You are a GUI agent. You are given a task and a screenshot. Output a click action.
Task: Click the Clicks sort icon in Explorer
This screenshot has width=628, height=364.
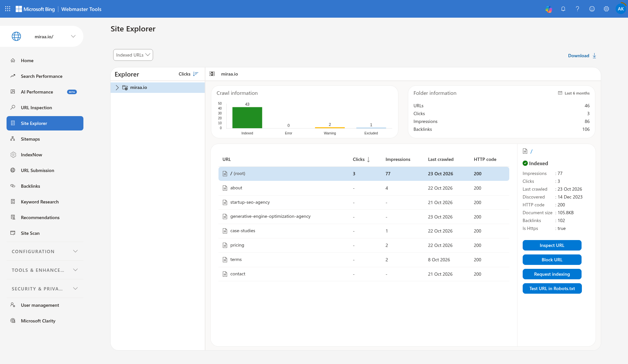tap(196, 74)
